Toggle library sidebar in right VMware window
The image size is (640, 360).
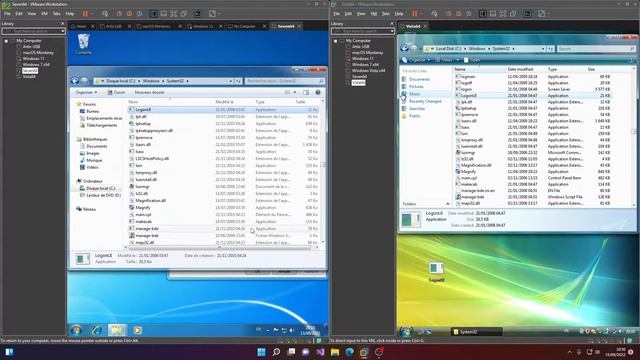click(x=483, y=13)
